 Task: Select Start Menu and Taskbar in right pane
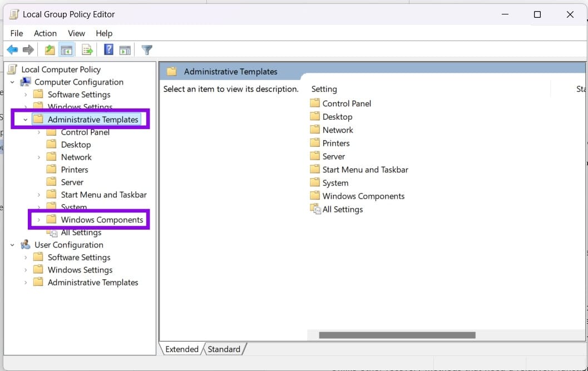click(x=365, y=170)
